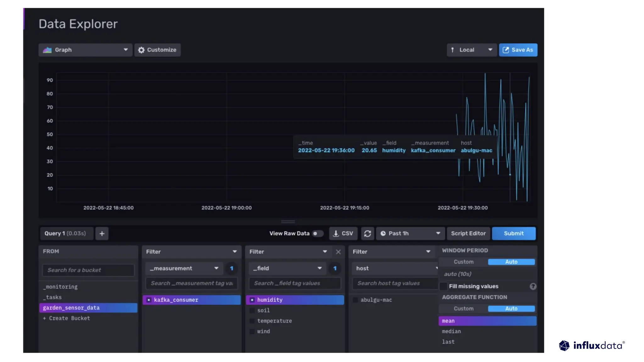Open the Script Editor
This screenshot has width=644, height=362.
click(468, 233)
